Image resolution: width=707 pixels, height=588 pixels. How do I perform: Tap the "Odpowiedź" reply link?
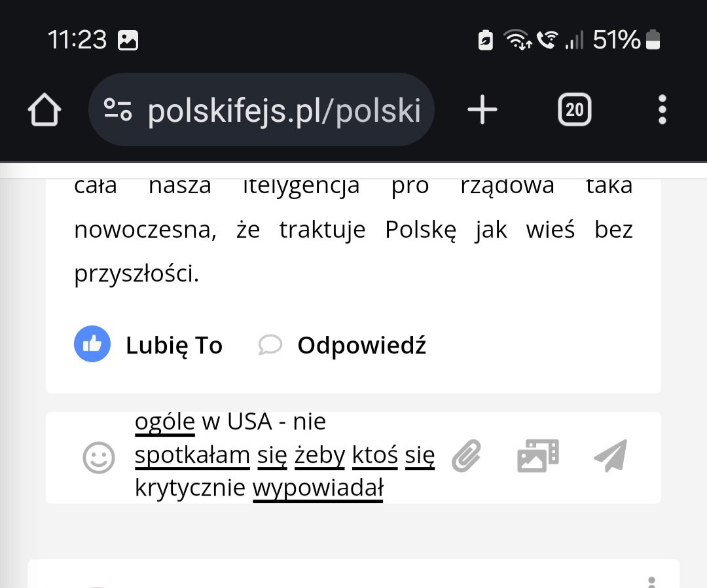[x=361, y=345]
